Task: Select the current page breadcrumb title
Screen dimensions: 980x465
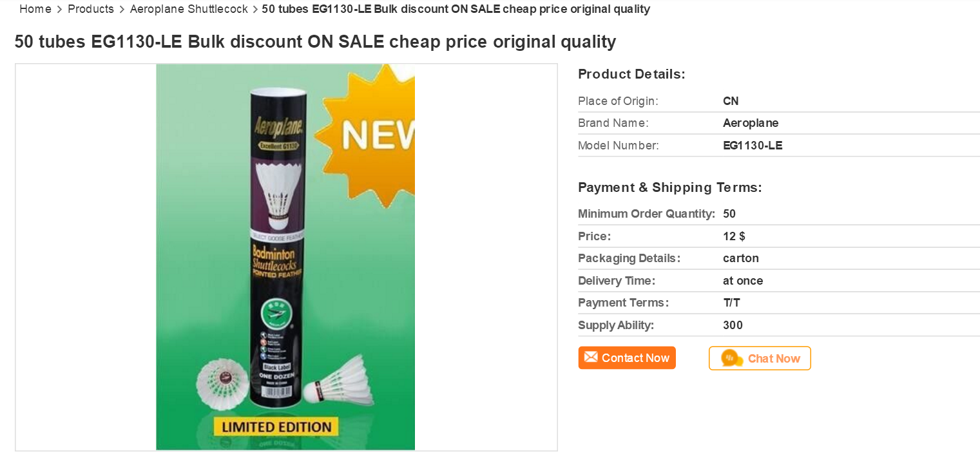Action: (456, 9)
